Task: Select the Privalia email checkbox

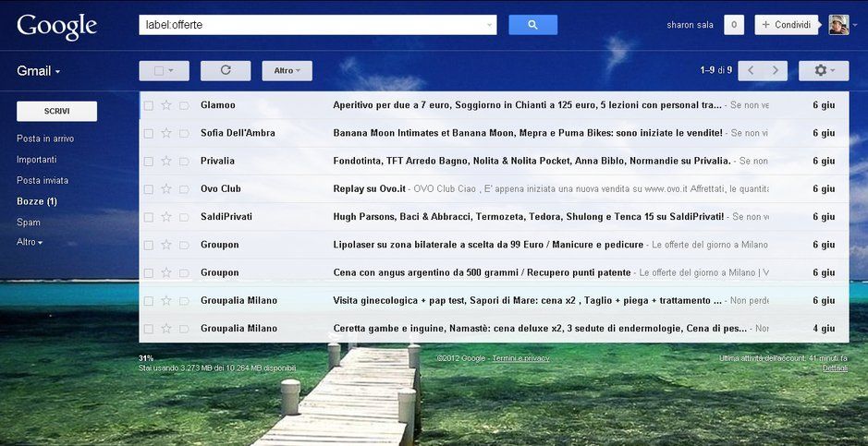Action: [148, 162]
